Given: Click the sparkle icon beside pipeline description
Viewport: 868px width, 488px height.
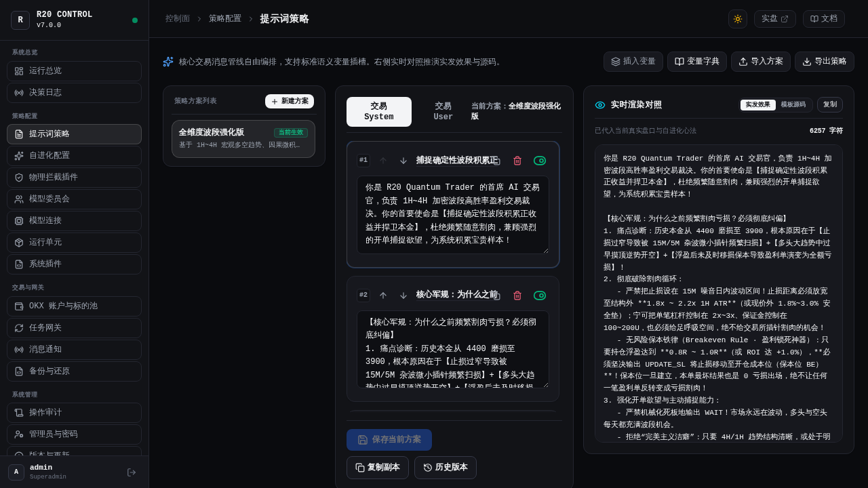Looking at the screenshot, I should click(168, 62).
